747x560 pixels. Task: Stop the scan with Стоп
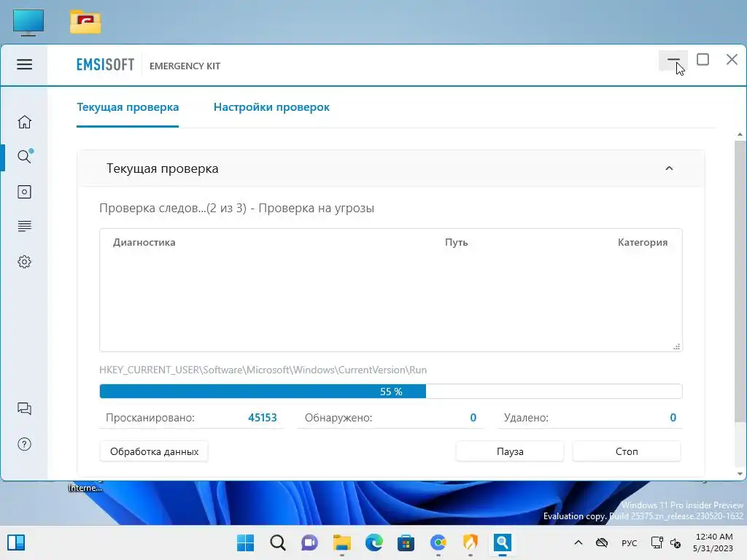627,451
